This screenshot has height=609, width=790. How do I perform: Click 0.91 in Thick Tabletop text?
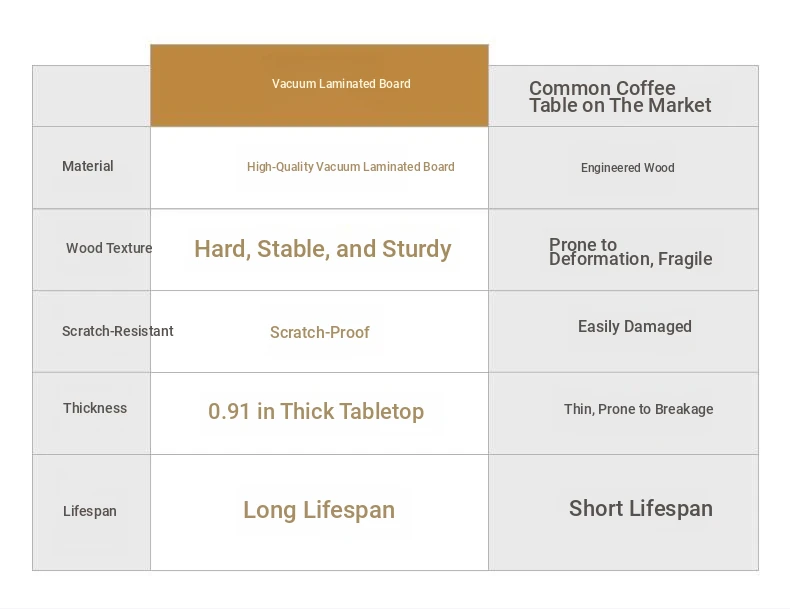[316, 411]
